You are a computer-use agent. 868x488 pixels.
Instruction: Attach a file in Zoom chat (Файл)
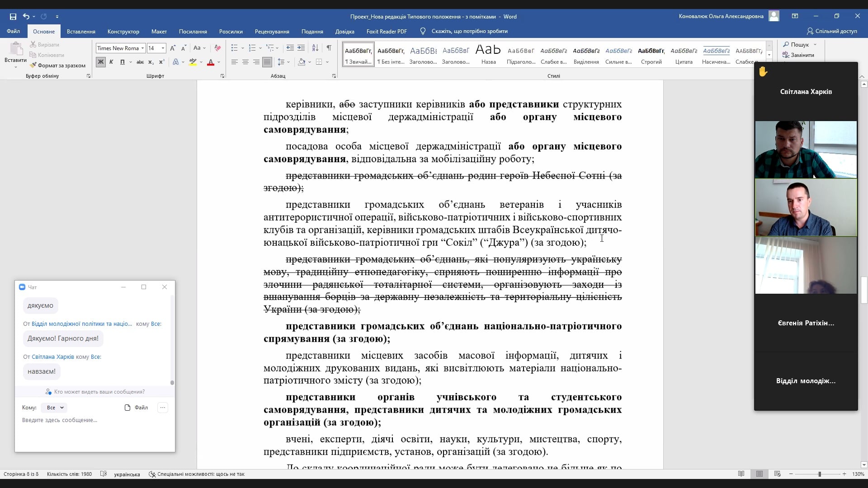click(136, 408)
